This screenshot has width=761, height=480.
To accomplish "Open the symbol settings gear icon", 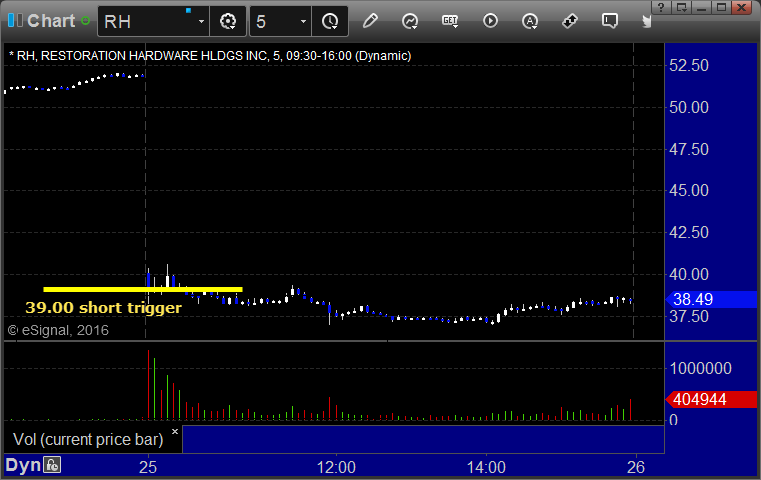I will pyautogui.click(x=228, y=21).
